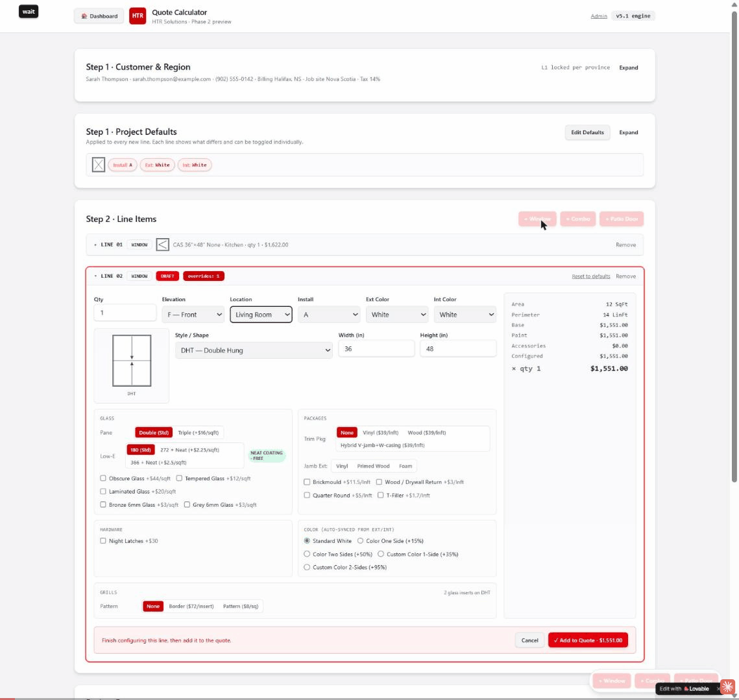Viewport: 739px width, 700px height.
Task: Check Grey 6mm Glass option
Action: pyautogui.click(x=187, y=504)
